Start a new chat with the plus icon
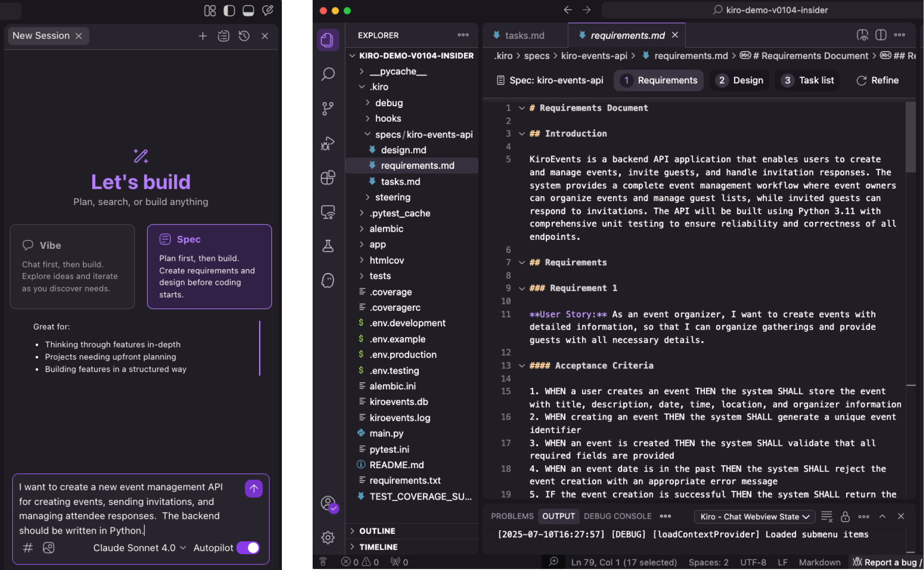This screenshot has height=570, width=924. click(202, 36)
